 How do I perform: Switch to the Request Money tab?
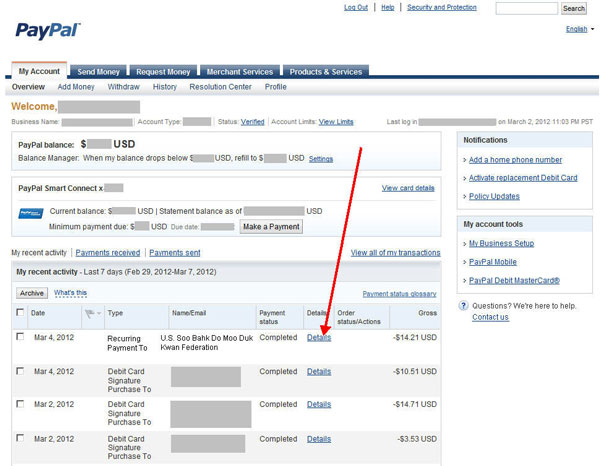click(x=163, y=72)
